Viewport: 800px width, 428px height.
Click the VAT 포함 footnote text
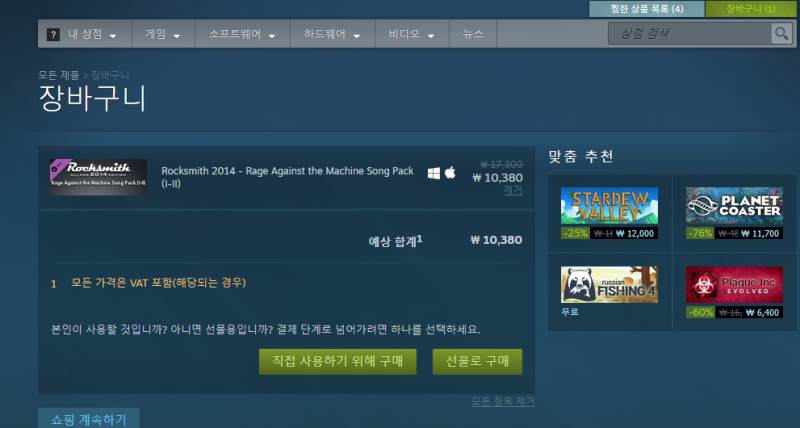tap(158, 283)
